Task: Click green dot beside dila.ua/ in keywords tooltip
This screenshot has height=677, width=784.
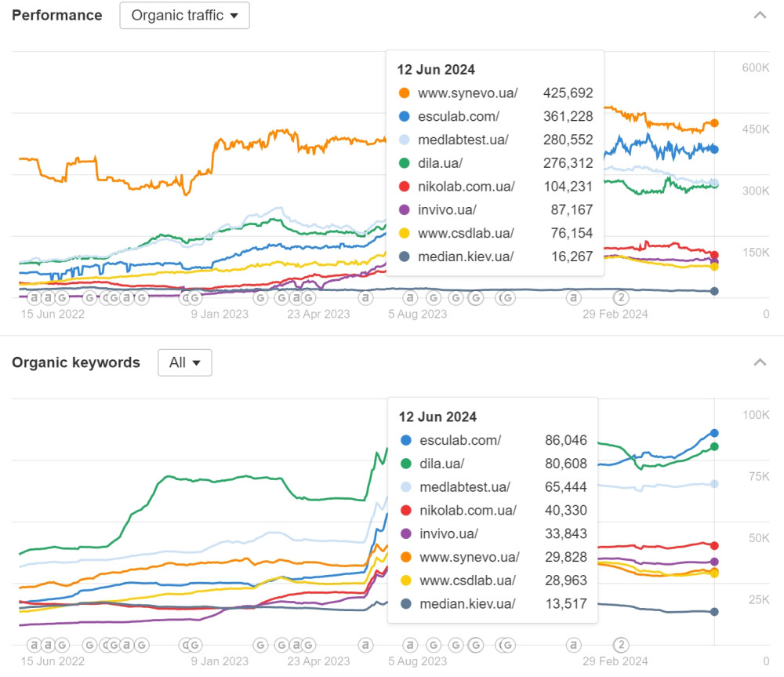Action: [x=406, y=464]
